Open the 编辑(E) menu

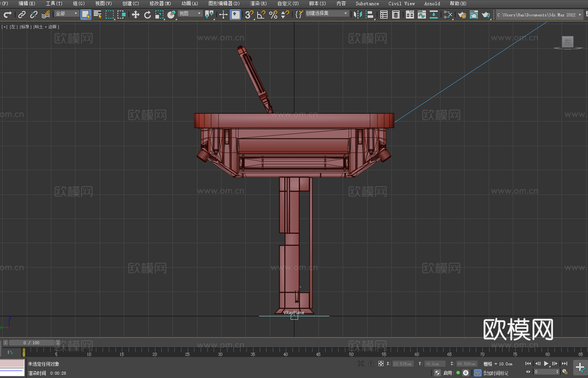click(27, 3)
